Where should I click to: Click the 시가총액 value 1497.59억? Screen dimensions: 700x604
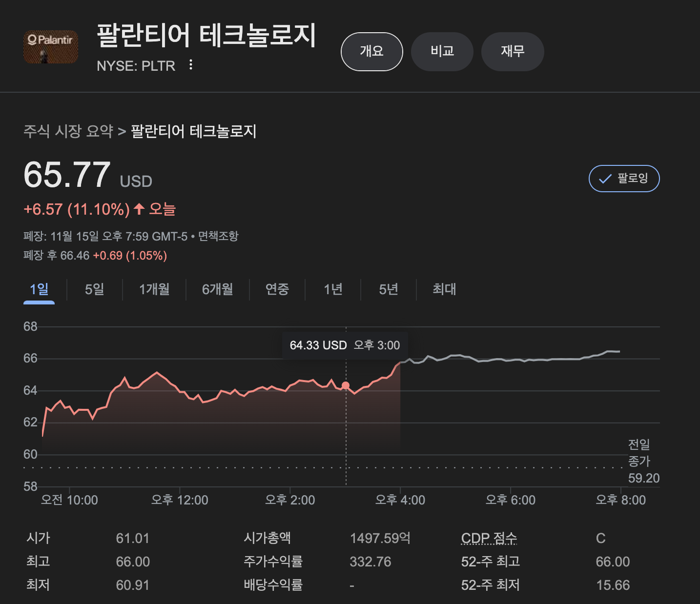pyautogui.click(x=380, y=538)
